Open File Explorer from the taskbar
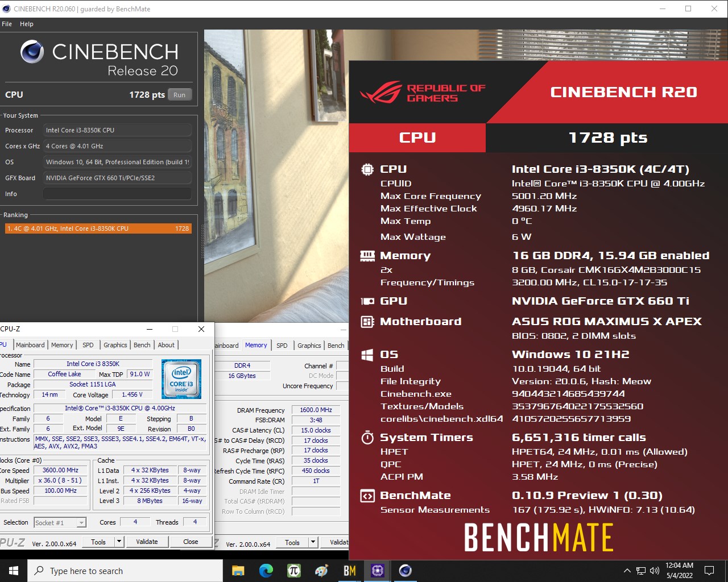 pyautogui.click(x=238, y=571)
